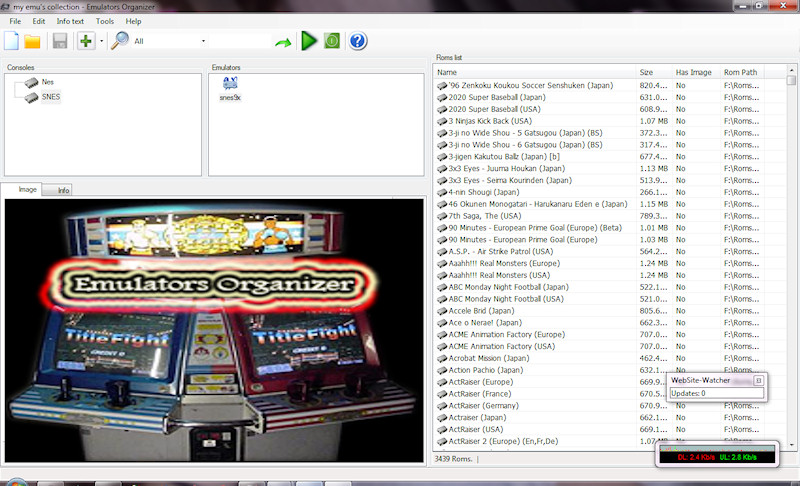Click the Emulators Organizer preview image

[214, 330]
